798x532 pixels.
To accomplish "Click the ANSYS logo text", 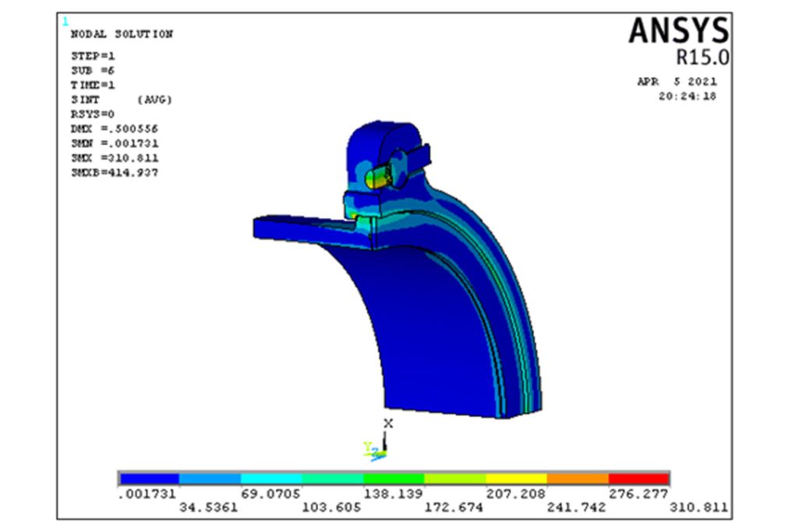I will coord(679,30).
